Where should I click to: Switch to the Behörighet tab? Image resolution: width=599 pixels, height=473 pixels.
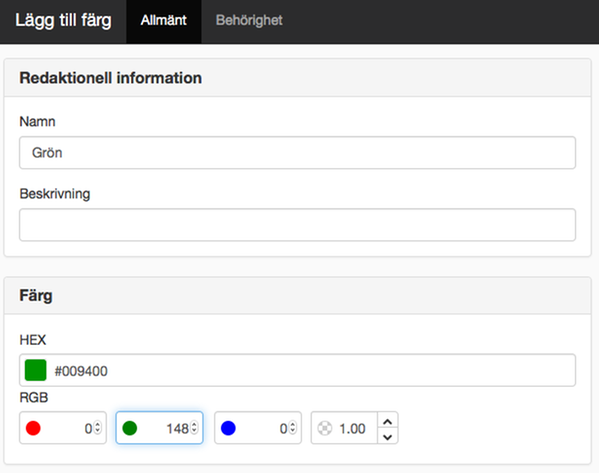click(x=249, y=20)
